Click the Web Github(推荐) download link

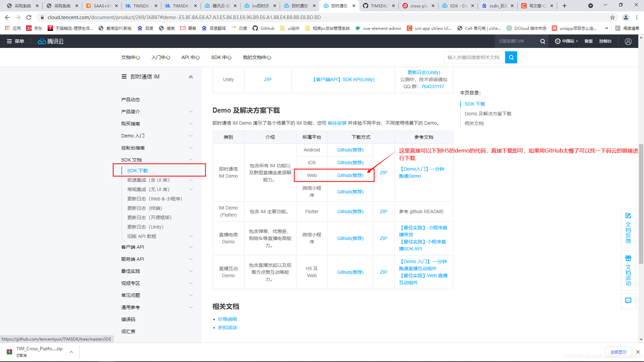point(350,175)
